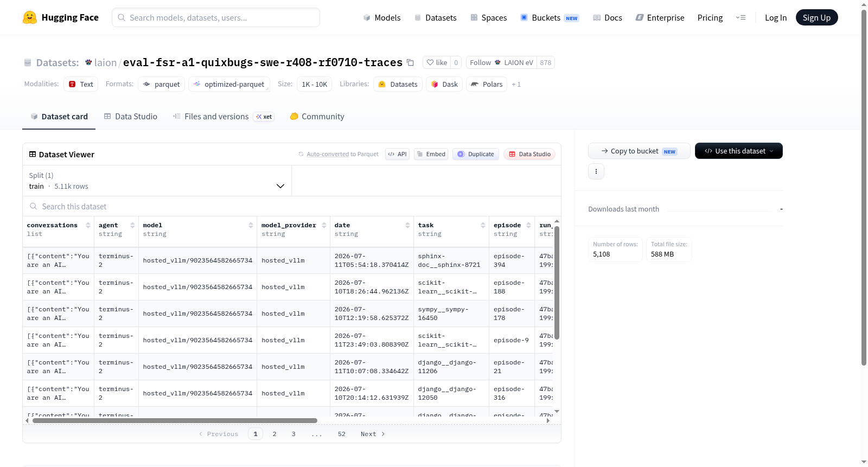This screenshot has width=868, height=467.
Task: Go to page 52 of results
Action: [342, 434]
